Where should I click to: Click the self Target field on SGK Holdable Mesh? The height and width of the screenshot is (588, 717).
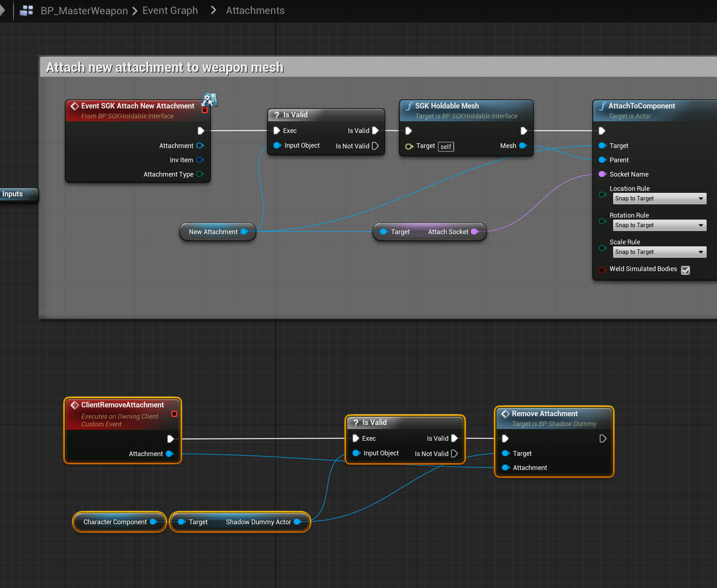coord(446,147)
